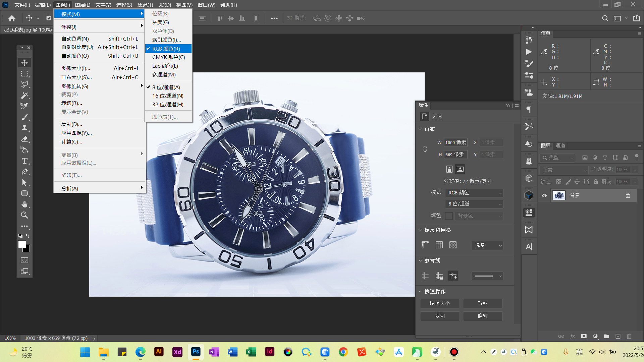Viewport: 644px width, 362px height.
Task: Select the Eraser tool
Action: tap(24, 139)
